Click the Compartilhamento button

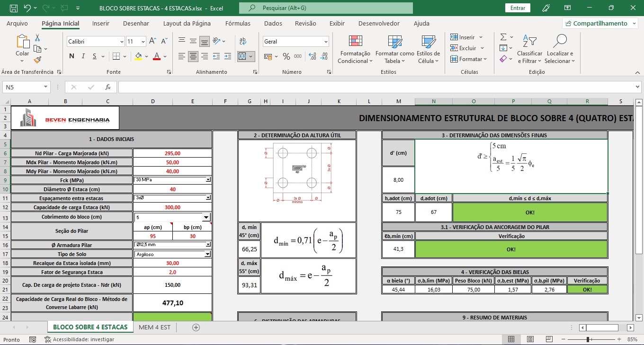(599, 23)
